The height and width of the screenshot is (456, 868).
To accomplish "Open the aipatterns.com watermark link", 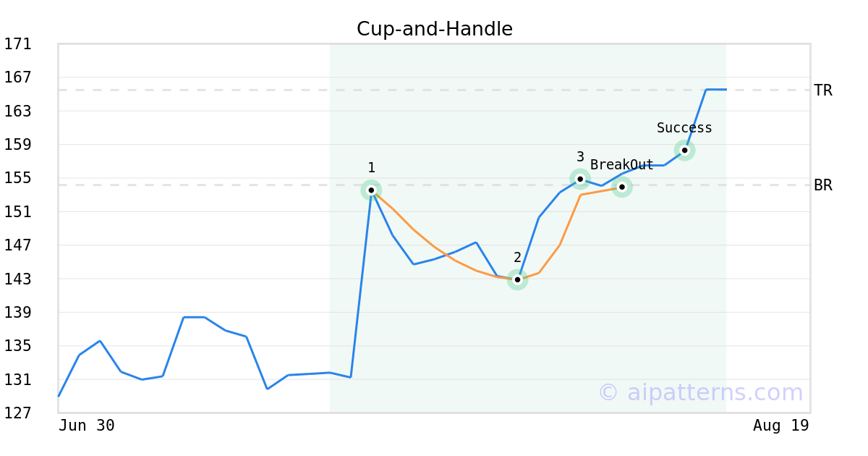I will click(700, 392).
